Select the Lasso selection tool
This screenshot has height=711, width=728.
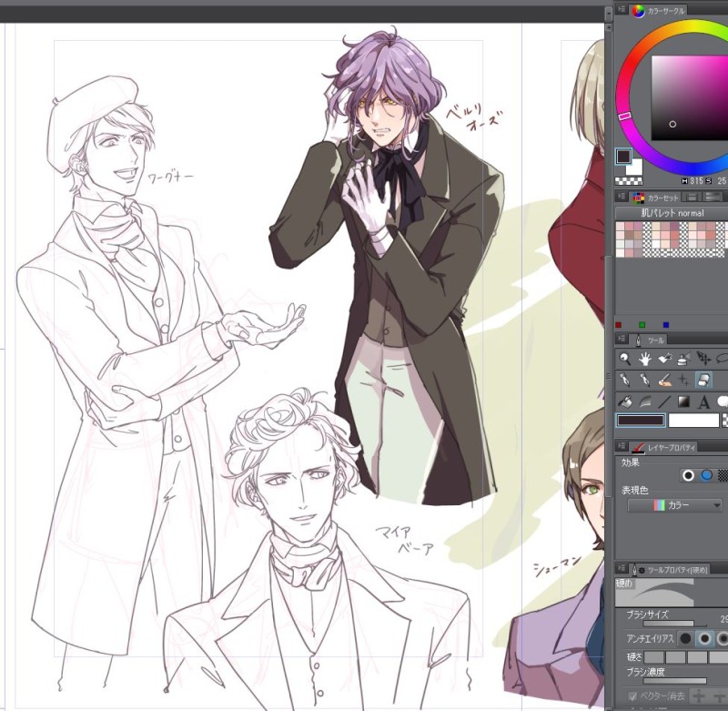722,359
